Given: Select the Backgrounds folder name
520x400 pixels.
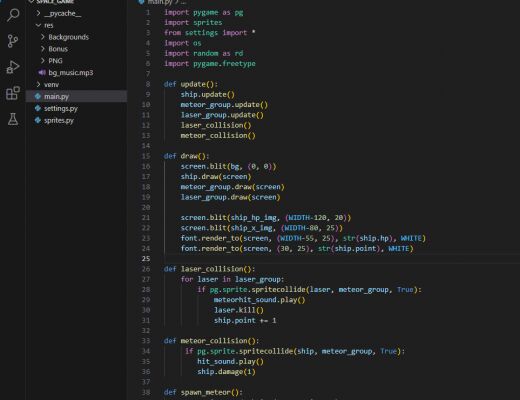Looking at the screenshot, I should [x=69, y=37].
